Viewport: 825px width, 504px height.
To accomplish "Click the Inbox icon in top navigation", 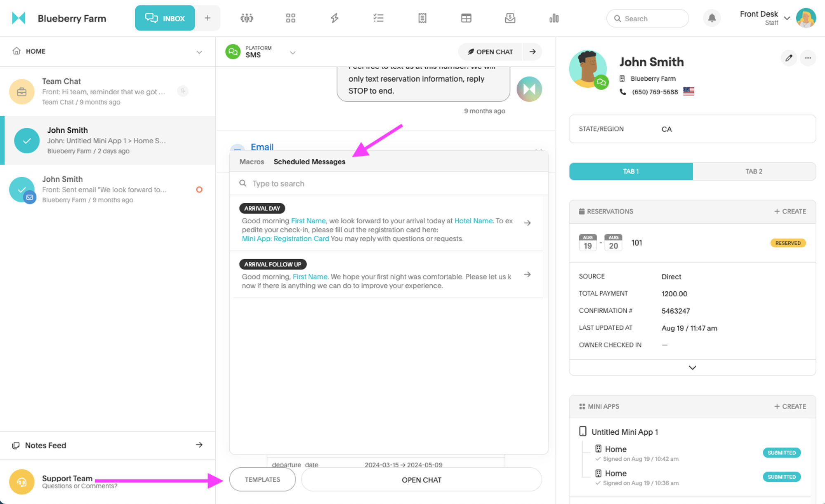I will (x=165, y=18).
